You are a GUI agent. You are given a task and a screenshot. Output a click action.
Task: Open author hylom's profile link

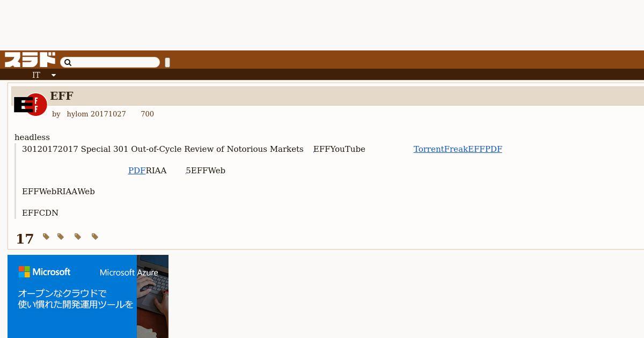[78, 114]
